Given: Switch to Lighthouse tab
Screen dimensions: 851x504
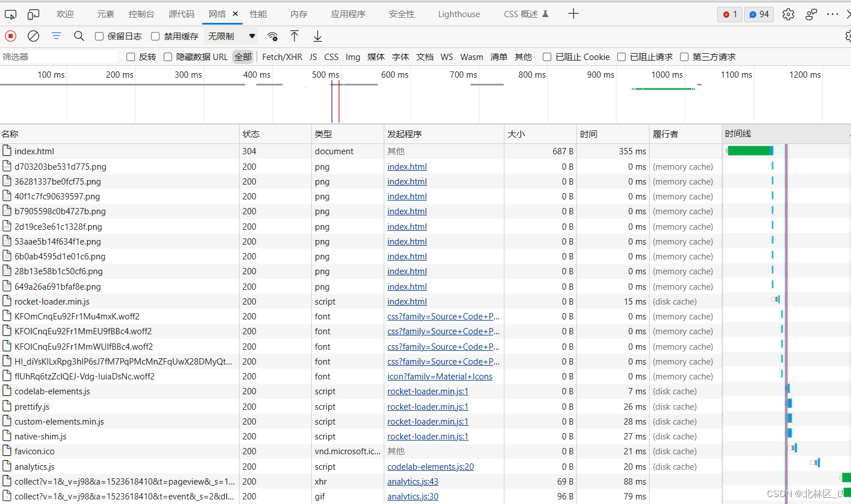Looking at the screenshot, I should 459,14.
